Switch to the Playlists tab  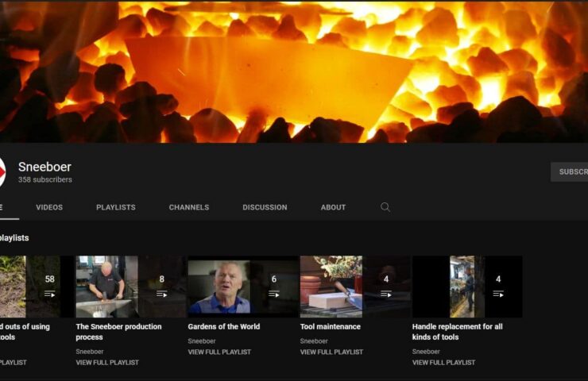[115, 207]
